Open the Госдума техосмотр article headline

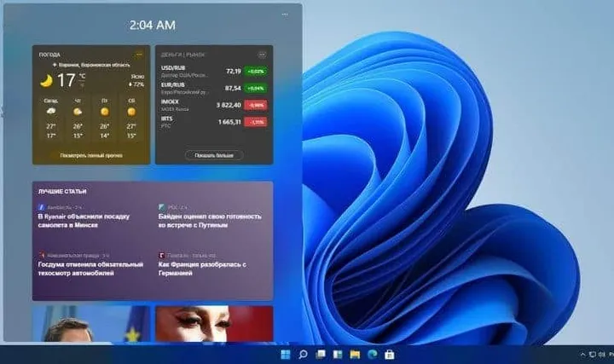pos(90,269)
